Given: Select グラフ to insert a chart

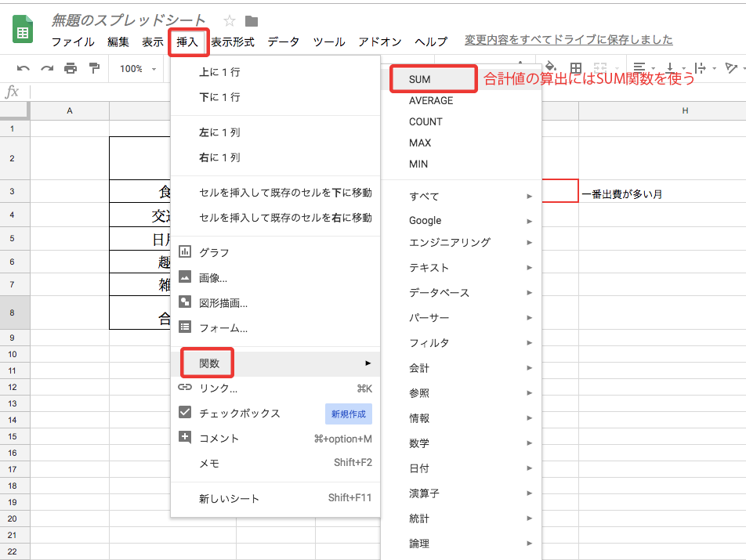Looking at the screenshot, I should [x=214, y=252].
